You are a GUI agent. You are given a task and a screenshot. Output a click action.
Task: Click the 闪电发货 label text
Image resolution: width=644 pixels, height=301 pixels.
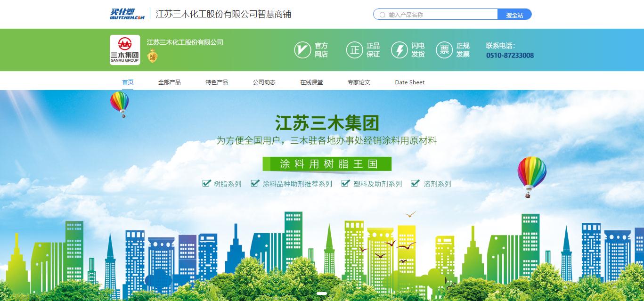(418, 50)
